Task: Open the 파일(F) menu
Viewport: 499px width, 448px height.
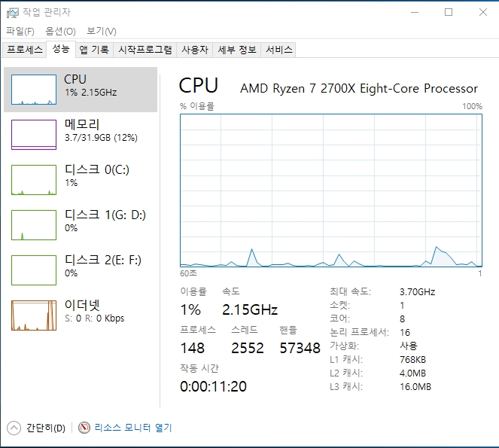Action: click(x=20, y=31)
